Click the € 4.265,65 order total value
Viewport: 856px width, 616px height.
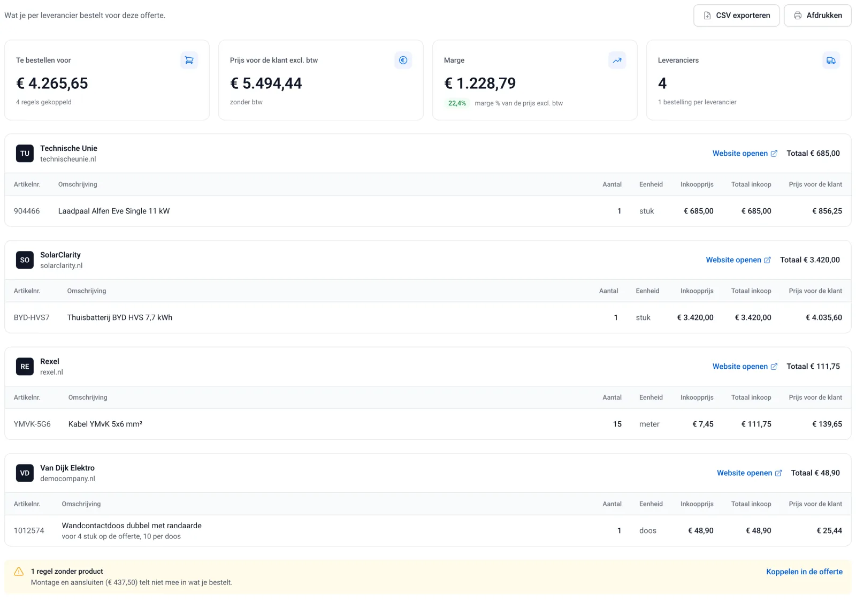(52, 83)
